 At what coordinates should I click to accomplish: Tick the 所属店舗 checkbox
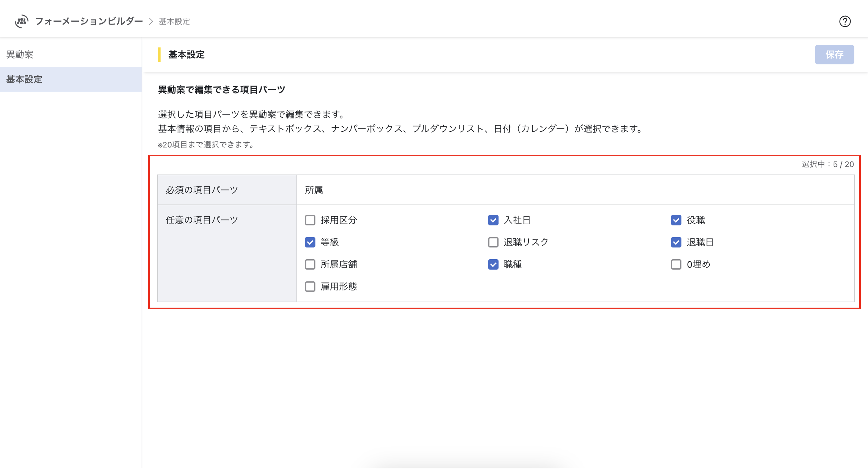pos(310,265)
